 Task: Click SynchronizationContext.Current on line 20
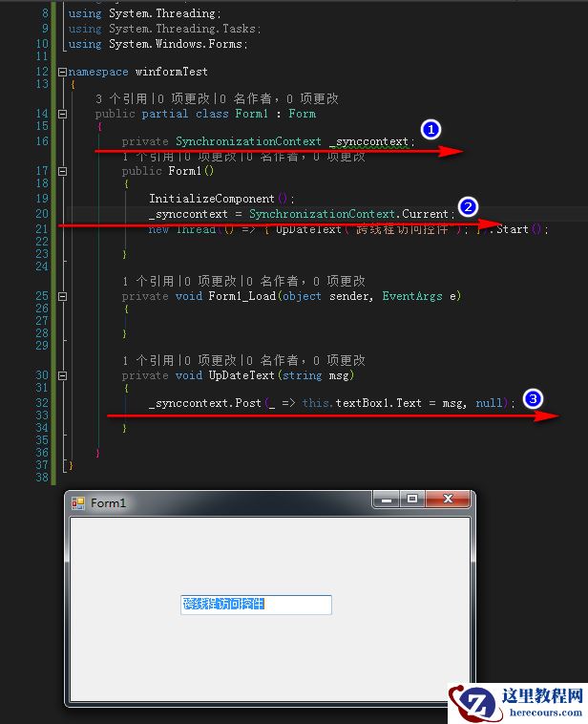pyautogui.click(x=349, y=214)
